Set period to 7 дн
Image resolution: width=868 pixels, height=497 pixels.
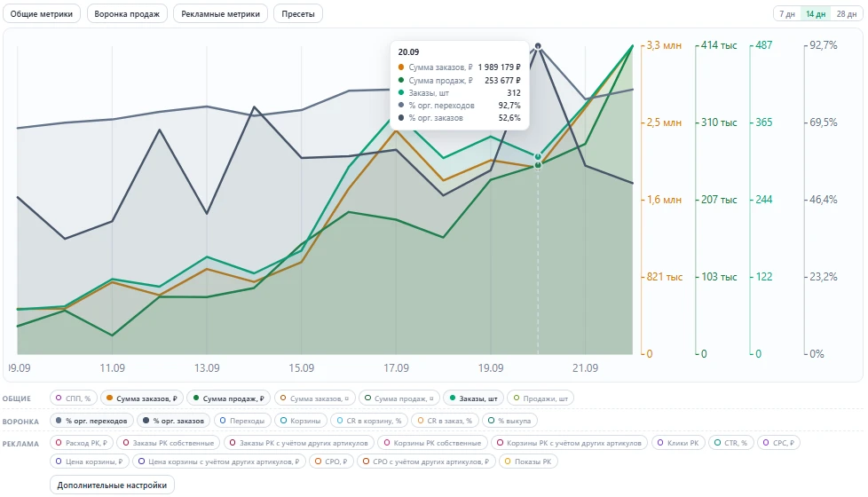tap(787, 14)
